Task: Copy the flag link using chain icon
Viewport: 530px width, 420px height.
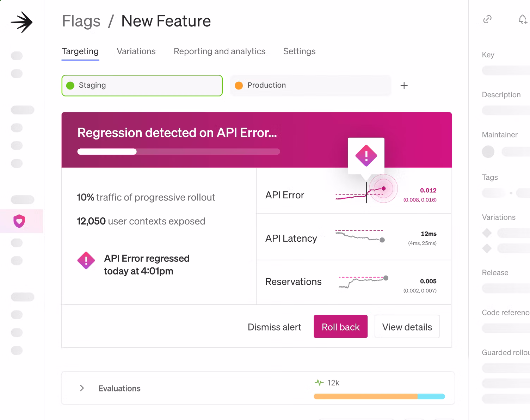Action: (487, 19)
